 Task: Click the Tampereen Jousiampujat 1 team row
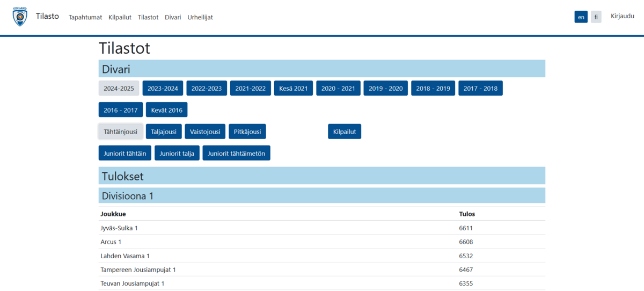322,270
